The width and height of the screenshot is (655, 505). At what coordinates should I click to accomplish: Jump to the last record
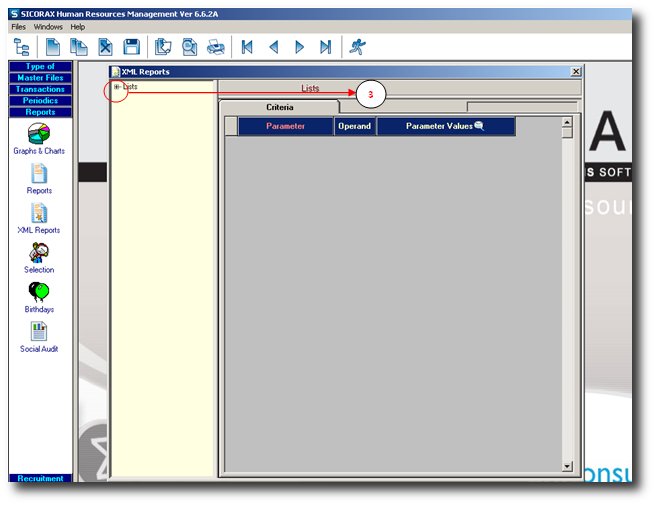(x=325, y=46)
